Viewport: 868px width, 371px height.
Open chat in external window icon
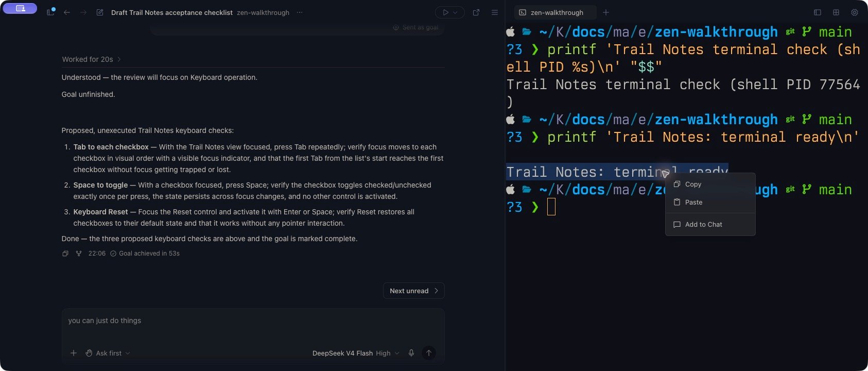tap(476, 12)
